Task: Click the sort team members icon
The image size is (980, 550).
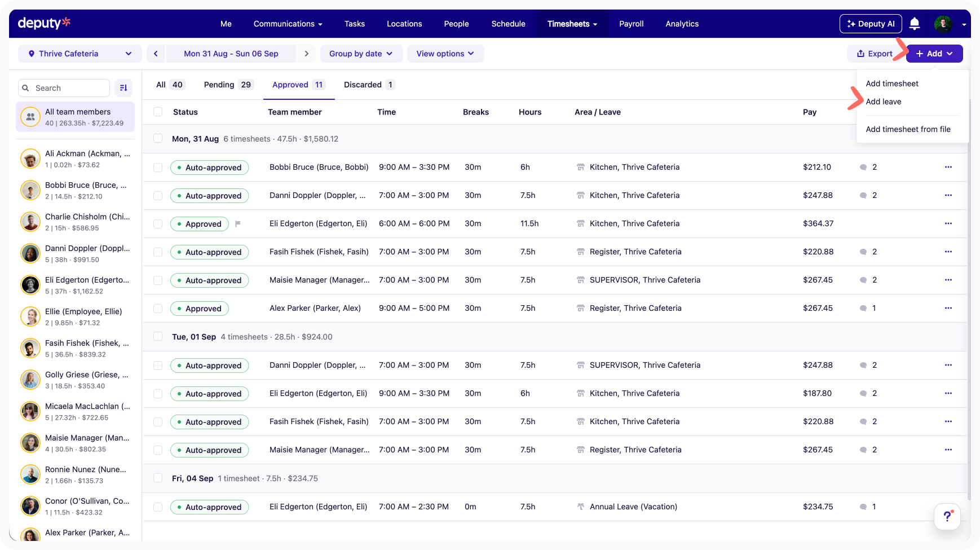Action: tap(123, 88)
